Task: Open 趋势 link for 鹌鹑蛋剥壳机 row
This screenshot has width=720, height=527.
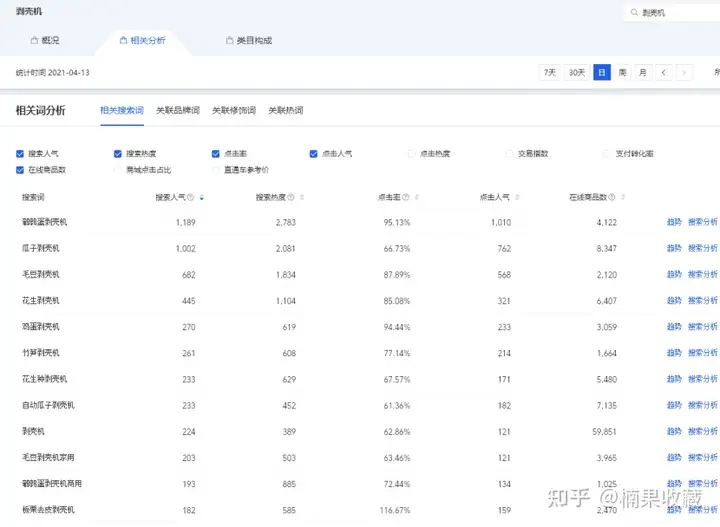Action: [x=674, y=222]
